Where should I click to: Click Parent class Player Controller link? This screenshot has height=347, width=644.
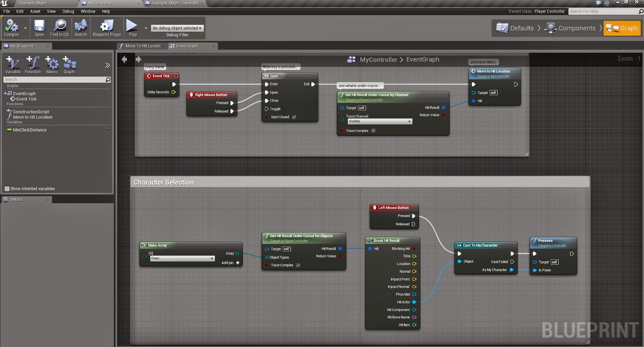549,11
